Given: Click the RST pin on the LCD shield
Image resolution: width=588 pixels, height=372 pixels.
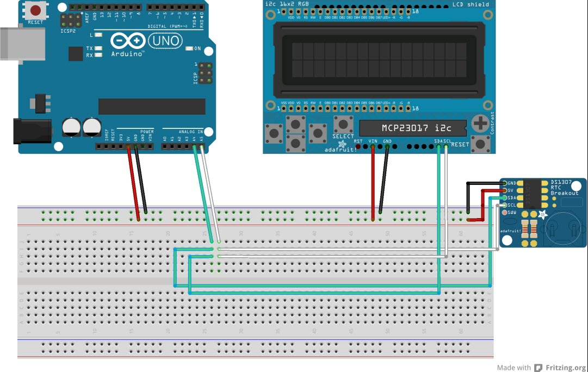Looking at the screenshot, I should click(x=358, y=147).
